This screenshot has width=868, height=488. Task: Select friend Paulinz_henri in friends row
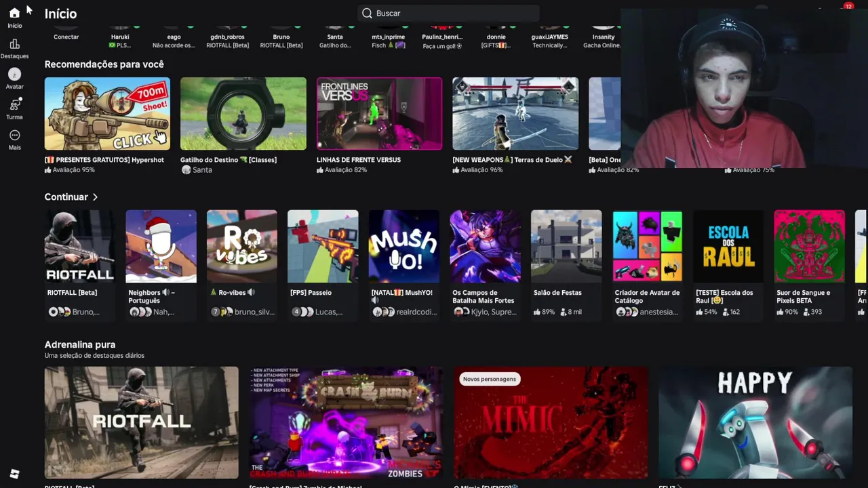point(442,37)
